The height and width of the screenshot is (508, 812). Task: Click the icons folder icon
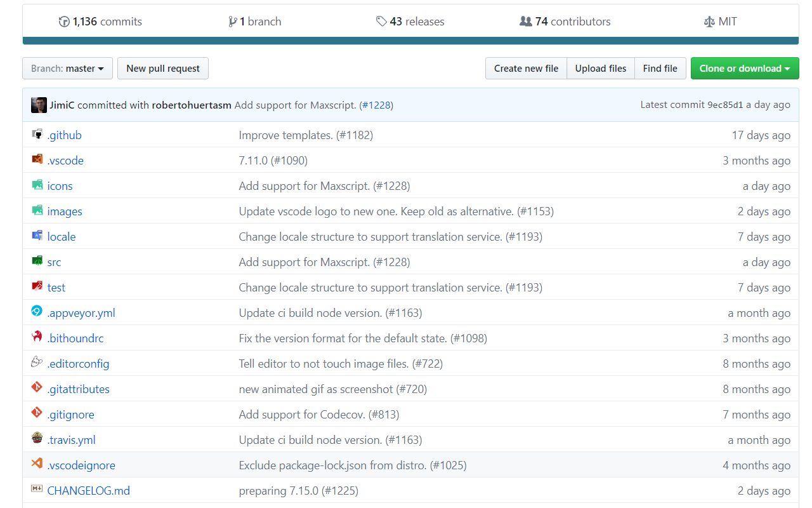37,185
